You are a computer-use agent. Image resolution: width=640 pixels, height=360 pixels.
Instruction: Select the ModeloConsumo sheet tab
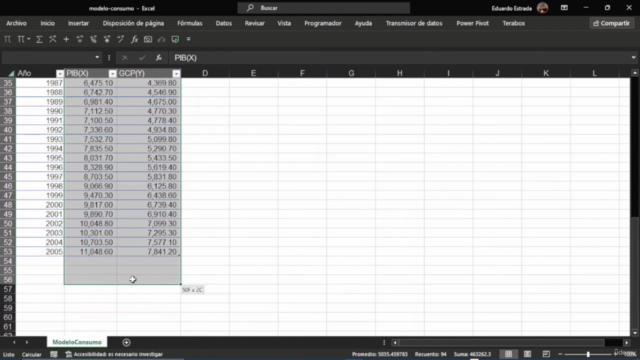tap(77, 342)
